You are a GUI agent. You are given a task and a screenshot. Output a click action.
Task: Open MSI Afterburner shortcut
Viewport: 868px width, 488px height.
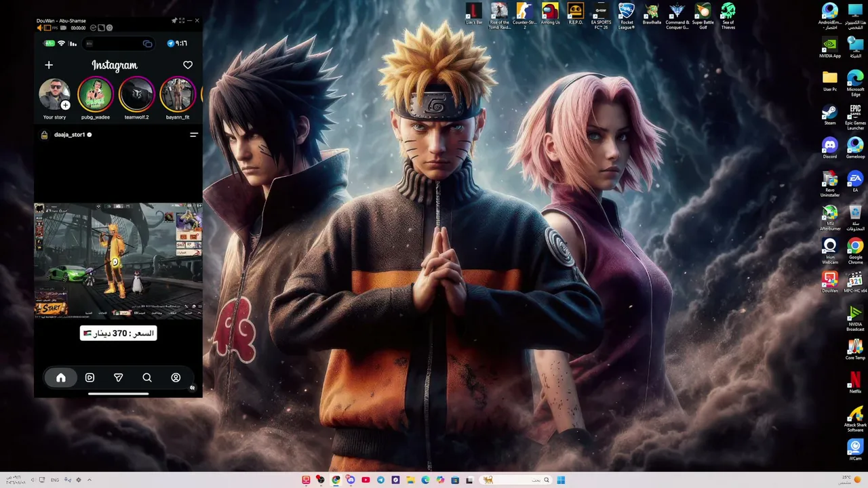tap(830, 218)
